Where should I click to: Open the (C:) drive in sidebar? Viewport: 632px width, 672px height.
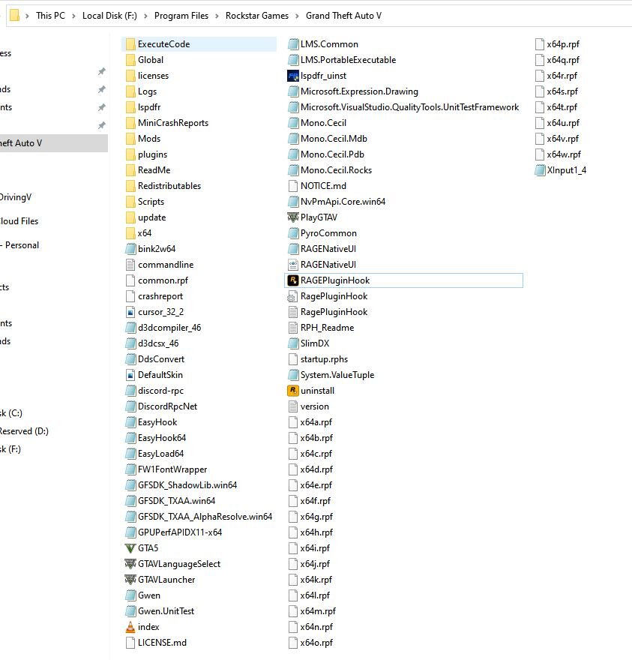click(x=11, y=413)
